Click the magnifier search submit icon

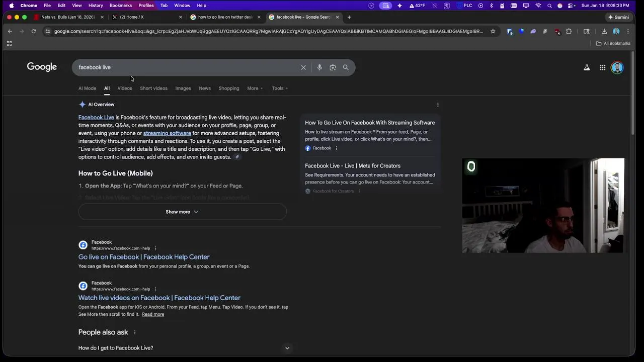(x=346, y=67)
